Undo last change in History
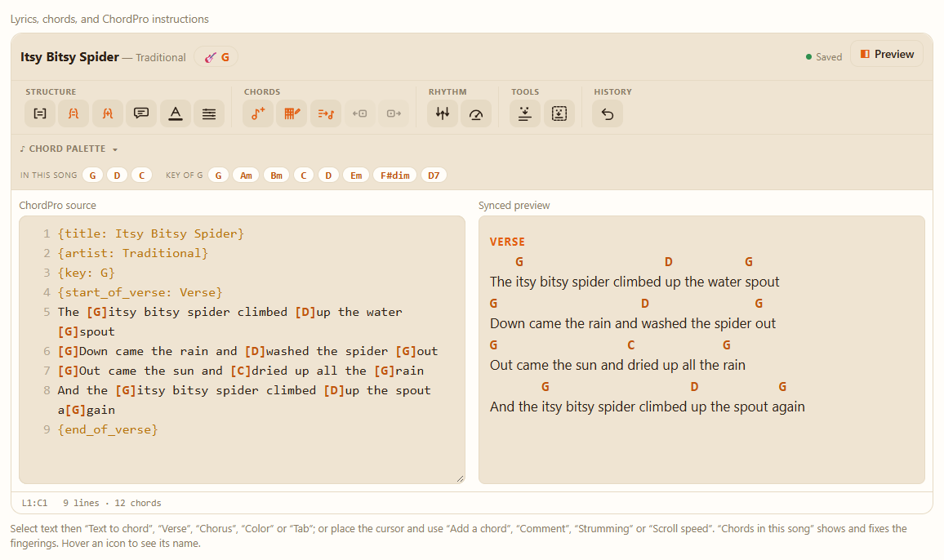 (608, 113)
